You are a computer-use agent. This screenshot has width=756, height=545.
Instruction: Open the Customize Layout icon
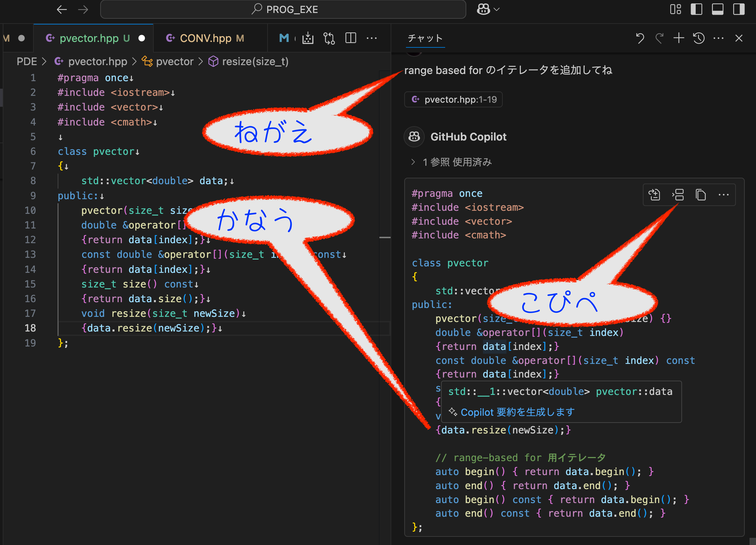click(675, 10)
